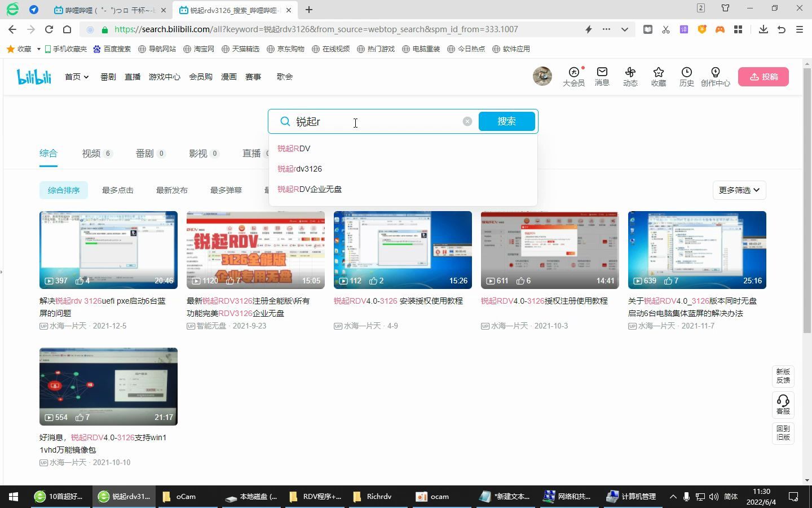Click the pink 投稿 upload button
Screen dimensions: 812x508
764,77
